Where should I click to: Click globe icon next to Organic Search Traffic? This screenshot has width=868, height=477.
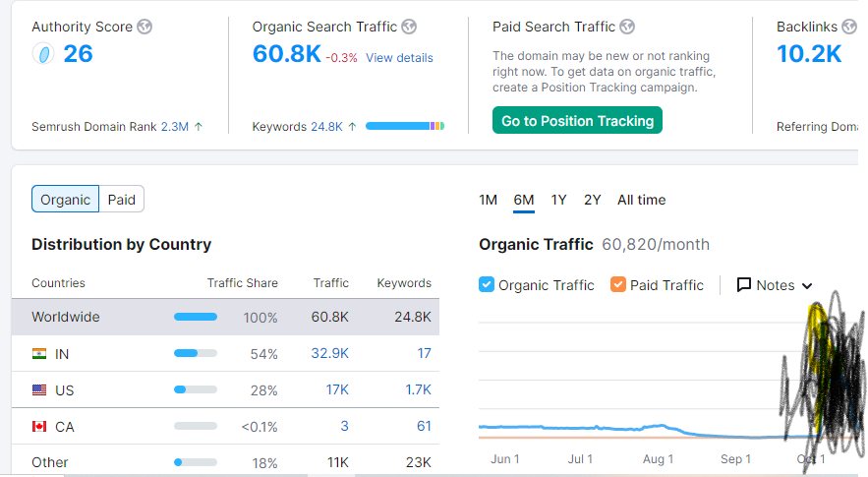pos(409,27)
